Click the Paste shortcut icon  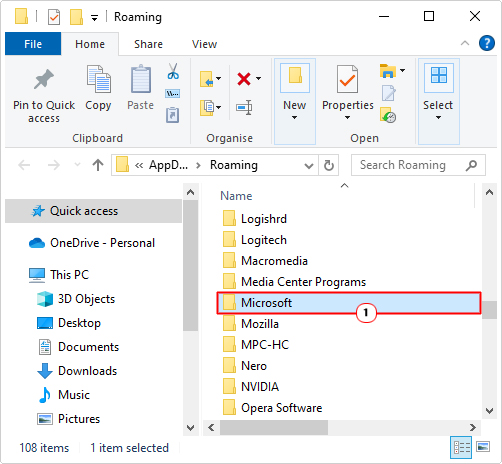pos(173,115)
